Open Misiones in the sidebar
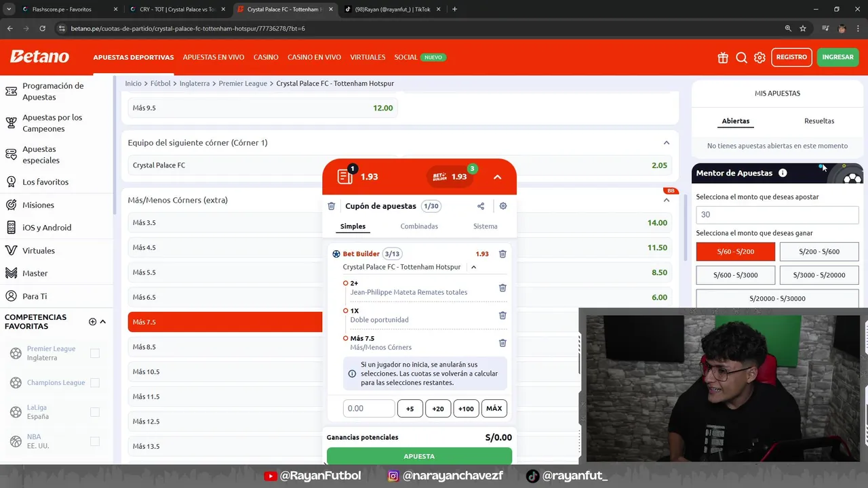868x488 pixels. (57, 205)
